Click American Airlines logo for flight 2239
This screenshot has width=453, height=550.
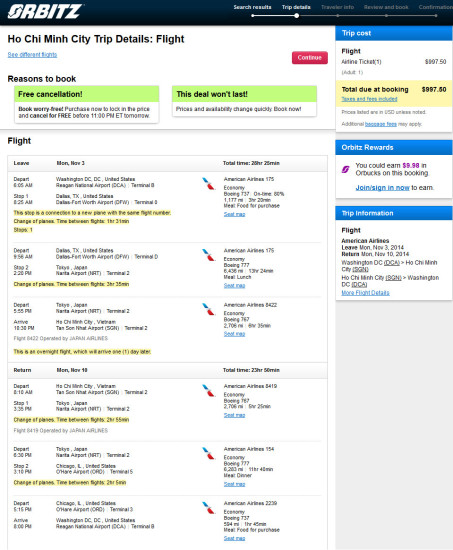(x=208, y=508)
